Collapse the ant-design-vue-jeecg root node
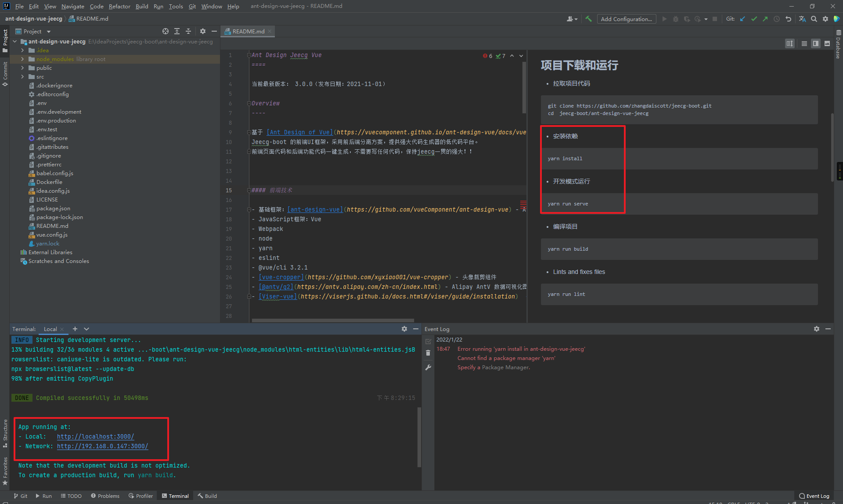843x504 pixels. [x=15, y=42]
